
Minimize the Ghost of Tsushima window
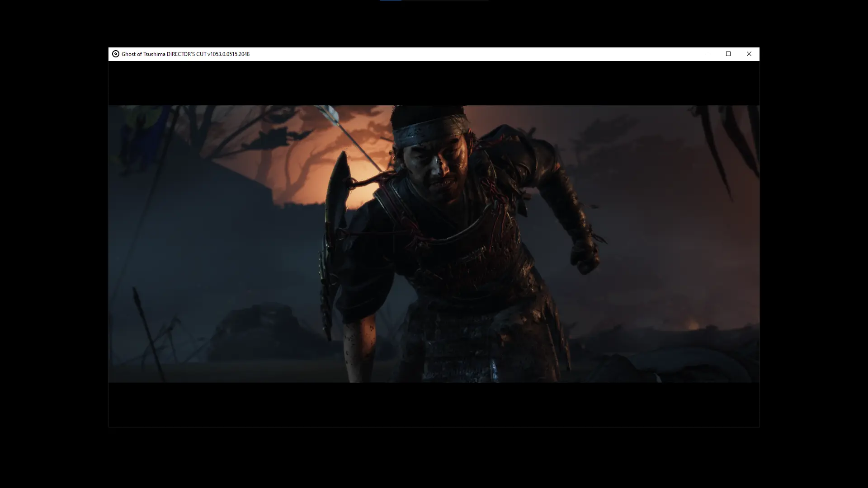click(x=708, y=54)
